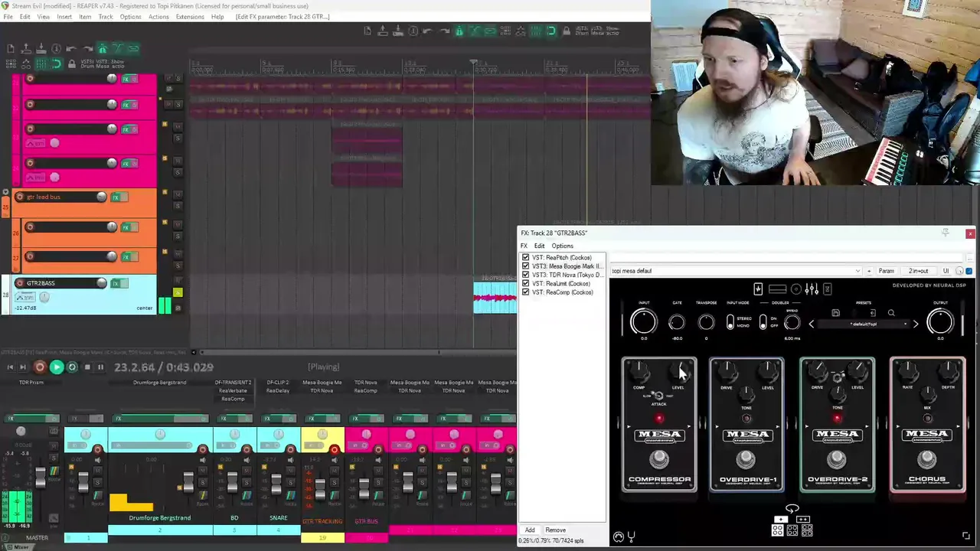Toggle the Chorus pedal footswitch

pos(927,459)
